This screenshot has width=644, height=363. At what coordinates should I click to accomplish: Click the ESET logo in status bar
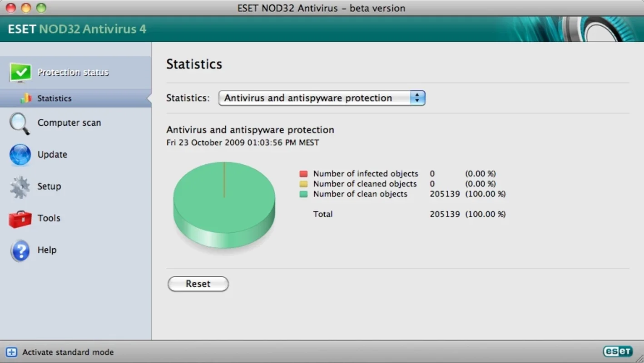617,352
